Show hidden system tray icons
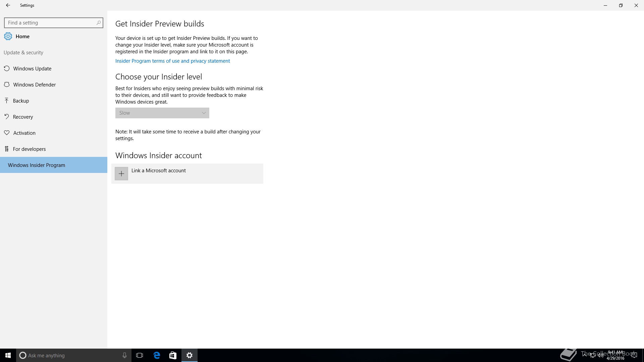The image size is (644, 362). (x=585, y=355)
